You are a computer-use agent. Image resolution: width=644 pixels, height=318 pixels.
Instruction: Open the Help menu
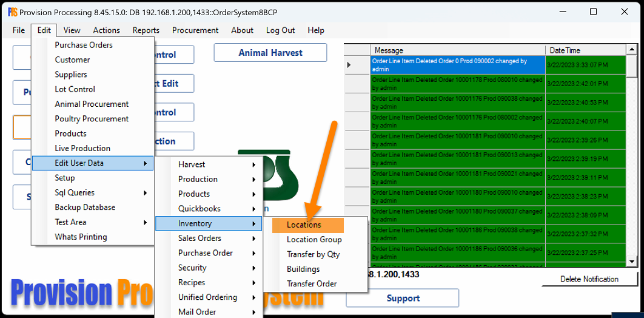316,30
